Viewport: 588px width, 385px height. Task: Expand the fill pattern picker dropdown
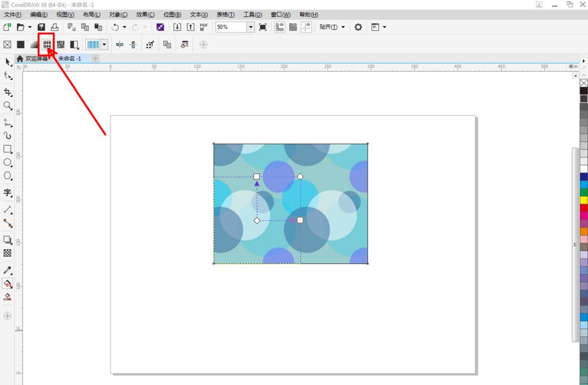[105, 44]
